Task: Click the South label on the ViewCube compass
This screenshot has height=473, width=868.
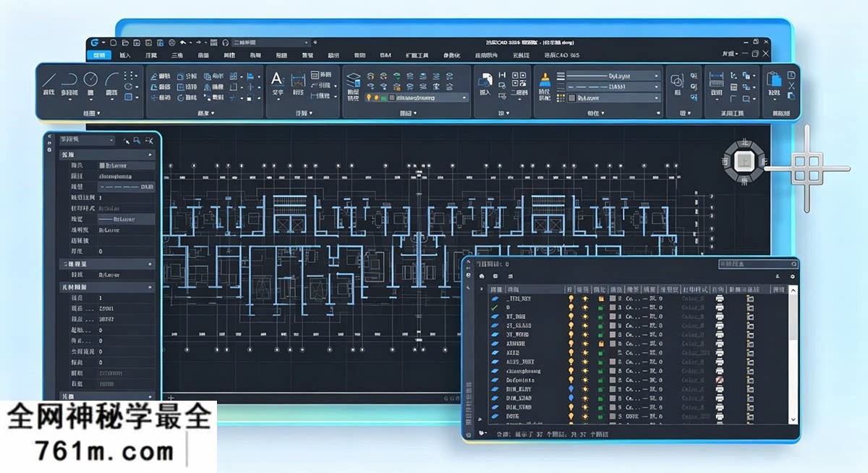Action: [x=744, y=182]
